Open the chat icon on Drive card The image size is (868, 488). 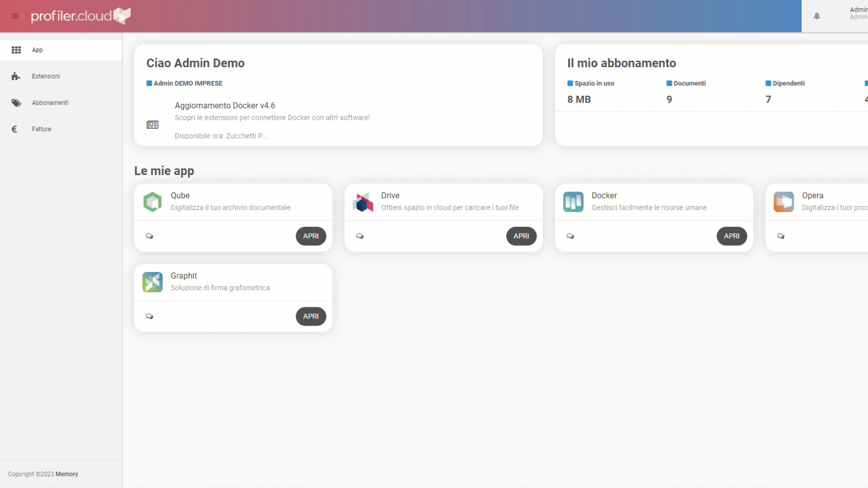tap(360, 236)
